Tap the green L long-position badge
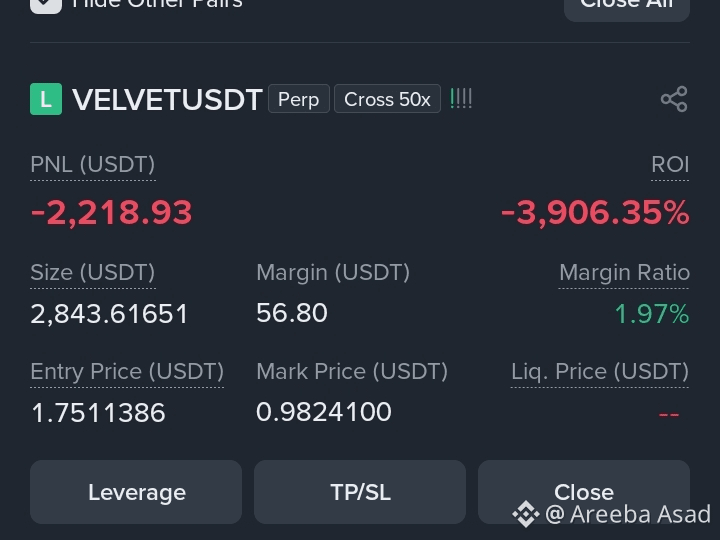Viewport: 720px width, 540px height. tap(46, 99)
